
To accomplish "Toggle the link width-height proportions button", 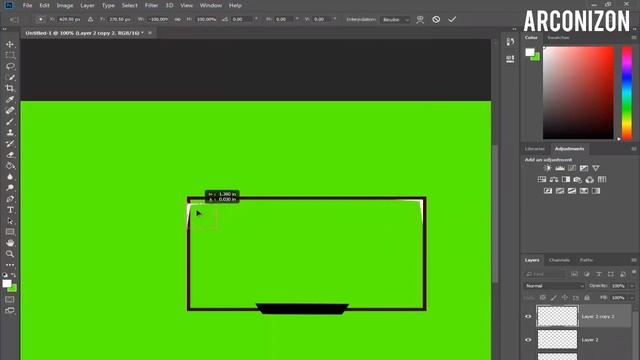I will pos(178,19).
